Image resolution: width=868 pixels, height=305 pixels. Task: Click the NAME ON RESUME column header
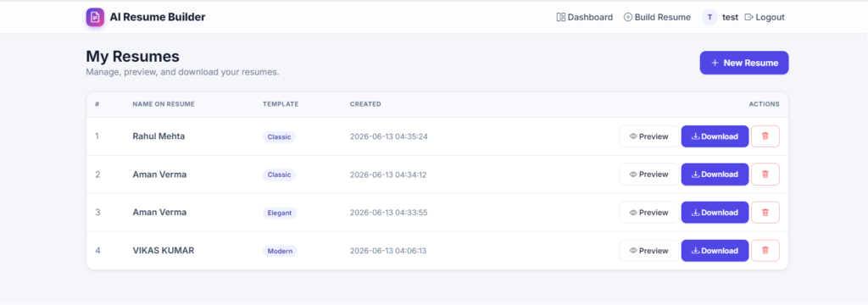click(164, 104)
